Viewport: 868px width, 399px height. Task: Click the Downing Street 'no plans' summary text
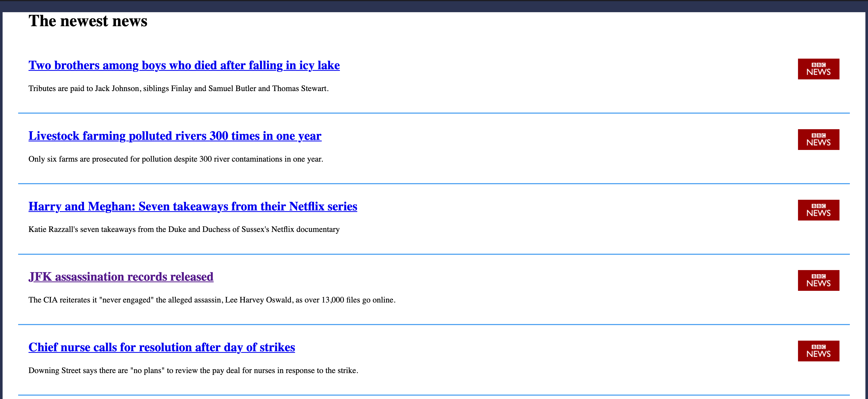point(193,370)
